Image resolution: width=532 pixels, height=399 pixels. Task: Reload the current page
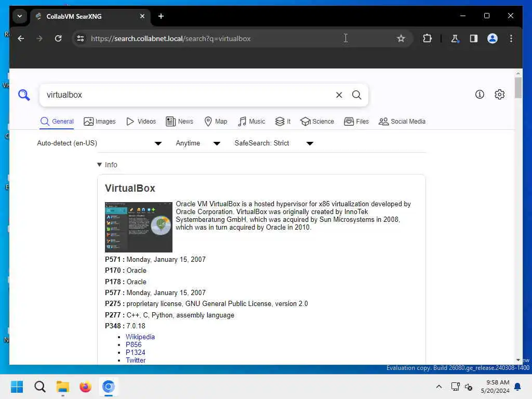point(58,38)
